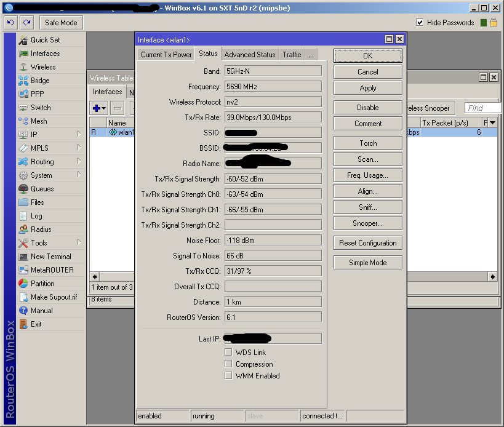This screenshot has height=427, width=504.
Task: Switch to the Traffic tab
Action: [x=292, y=55]
